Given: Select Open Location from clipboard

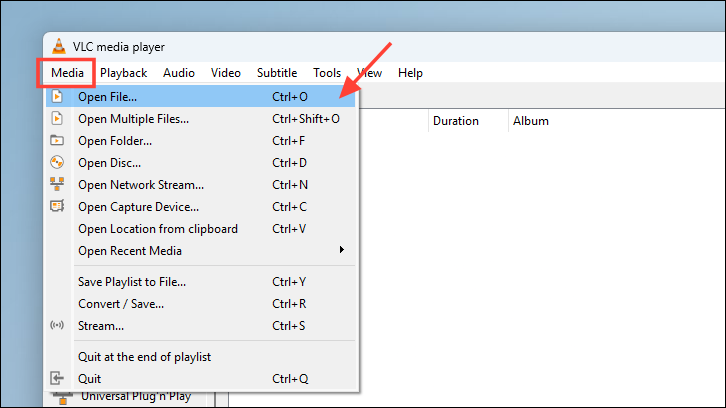Looking at the screenshot, I should tap(158, 229).
